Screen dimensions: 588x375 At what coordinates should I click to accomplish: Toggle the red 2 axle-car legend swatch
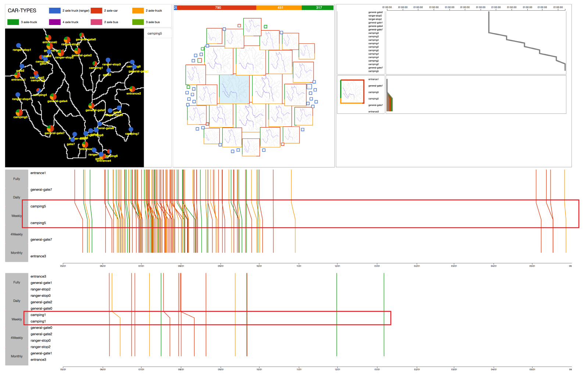(96, 11)
